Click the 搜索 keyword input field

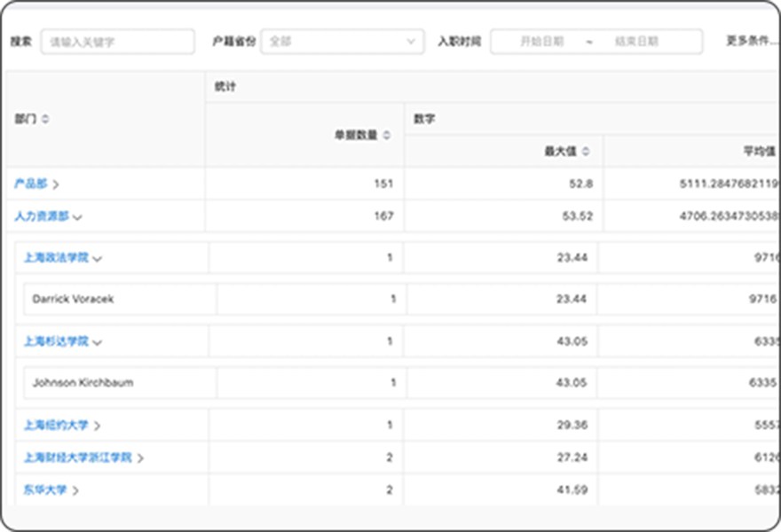pyautogui.click(x=117, y=42)
